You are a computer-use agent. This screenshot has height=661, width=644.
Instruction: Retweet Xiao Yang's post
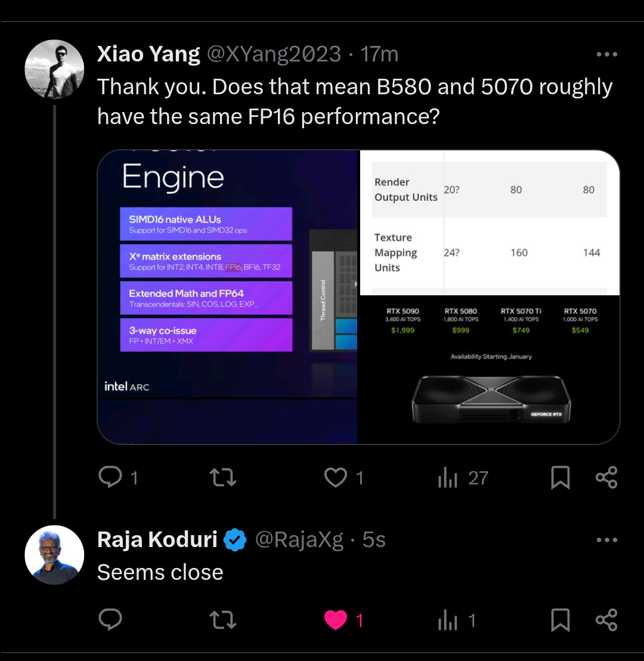[x=224, y=477]
